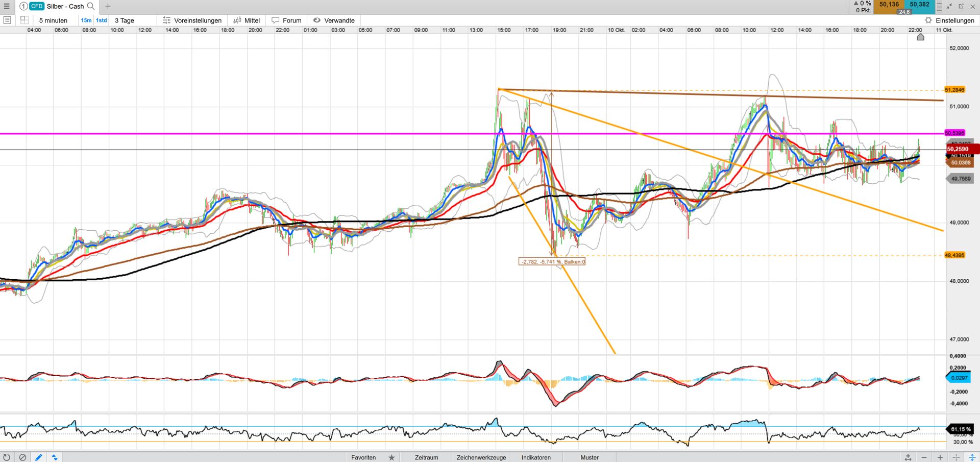
Task: Zoom out chart with minus icon
Action: pos(924,457)
